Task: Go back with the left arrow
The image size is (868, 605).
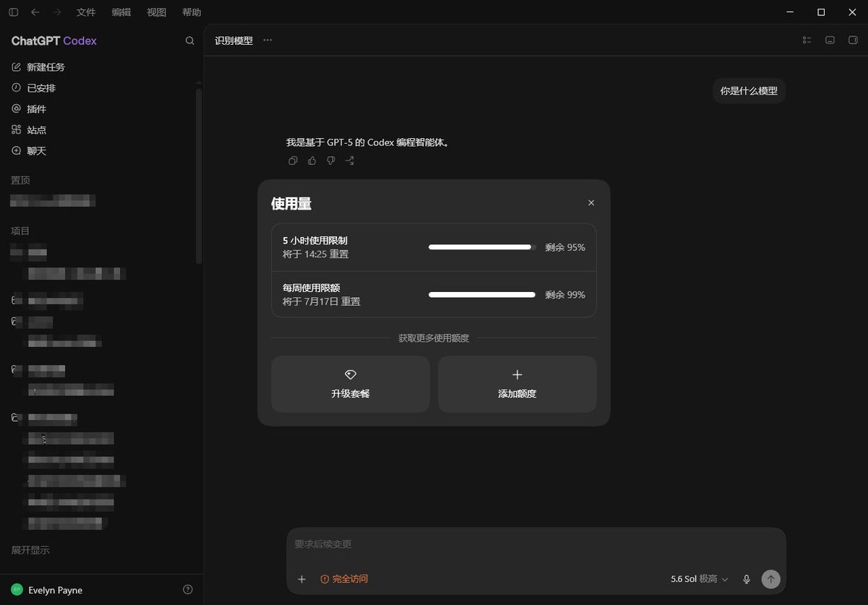Action: (x=35, y=12)
